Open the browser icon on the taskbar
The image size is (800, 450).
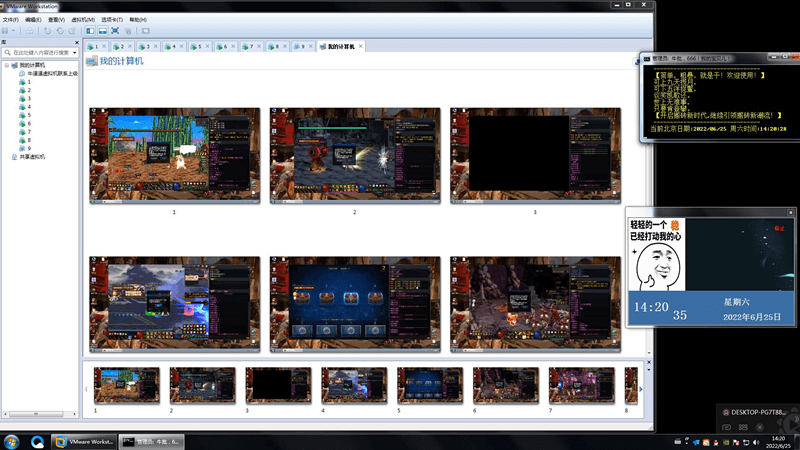[x=37, y=442]
